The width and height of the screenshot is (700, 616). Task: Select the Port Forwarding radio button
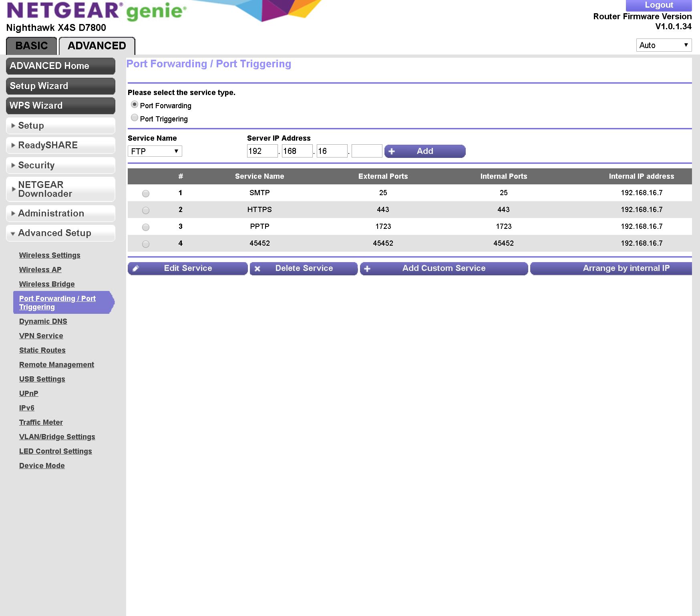click(135, 105)
